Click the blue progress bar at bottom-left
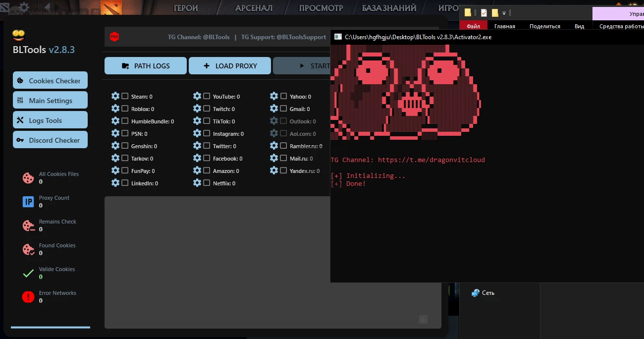 tap(51, 327)
